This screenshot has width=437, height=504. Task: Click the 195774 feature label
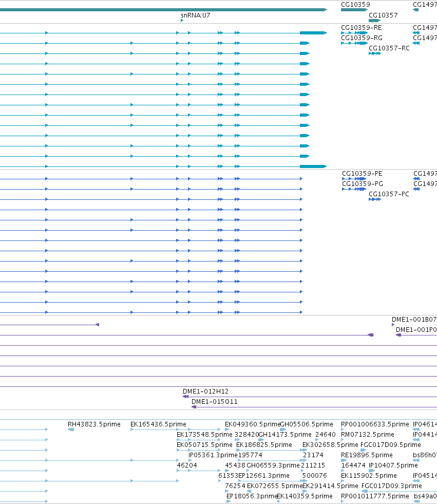point(250,455)
